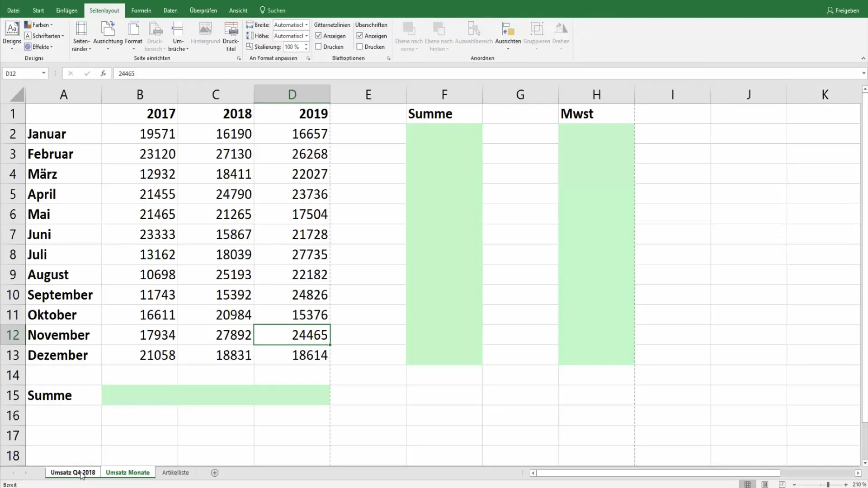Click the cancel entry X icon in formula bar
868x488 pixels.
tap(71, 73)
